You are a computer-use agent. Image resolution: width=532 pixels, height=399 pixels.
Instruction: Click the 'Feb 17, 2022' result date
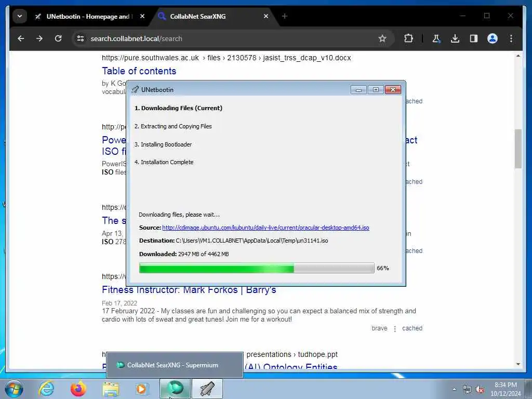click(119, 303)
